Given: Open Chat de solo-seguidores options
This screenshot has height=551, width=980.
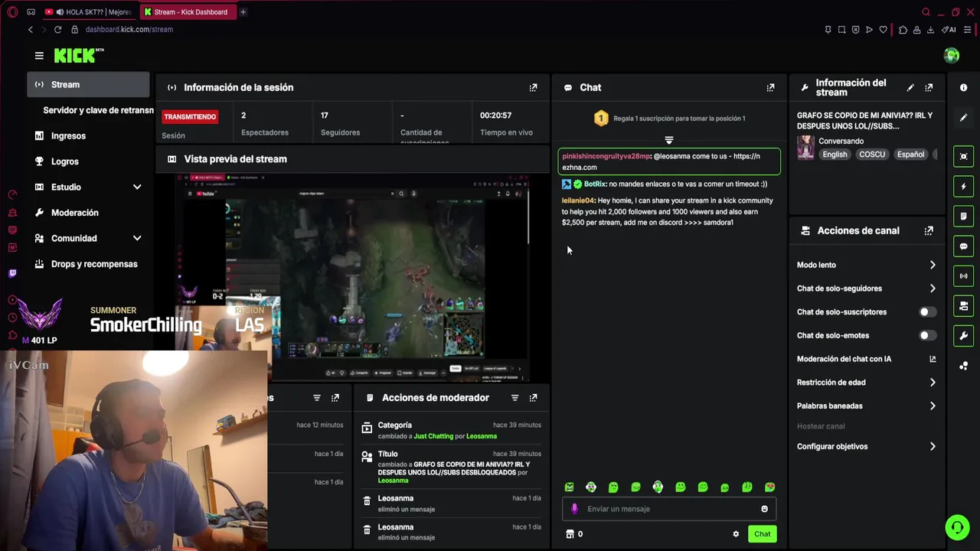Looking at the screenshot, I should point(867,289).
